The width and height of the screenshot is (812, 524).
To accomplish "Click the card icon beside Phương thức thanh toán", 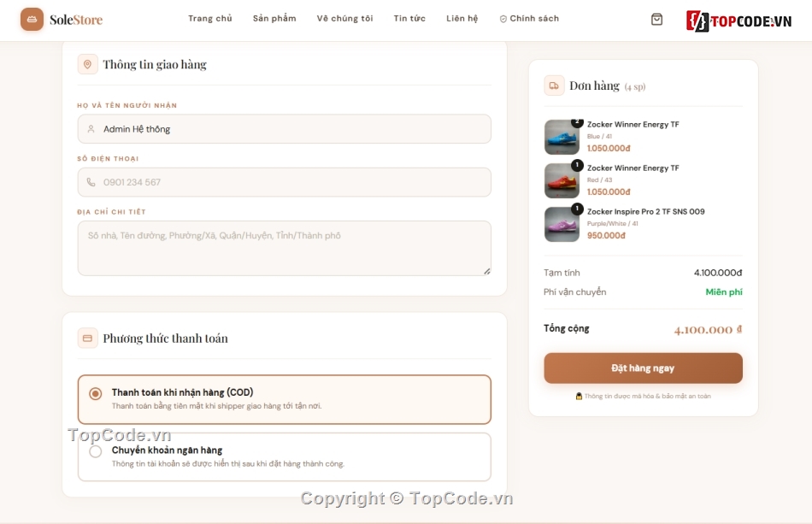I will 87,339.
